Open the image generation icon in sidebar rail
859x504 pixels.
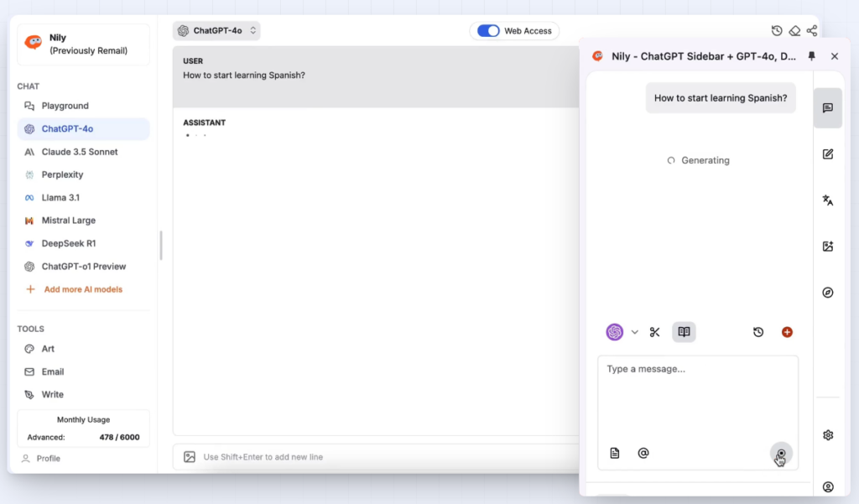(828, 246)
